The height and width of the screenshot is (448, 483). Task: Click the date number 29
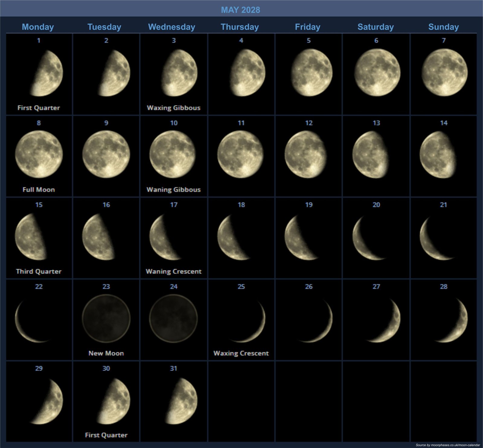(39, 368)
